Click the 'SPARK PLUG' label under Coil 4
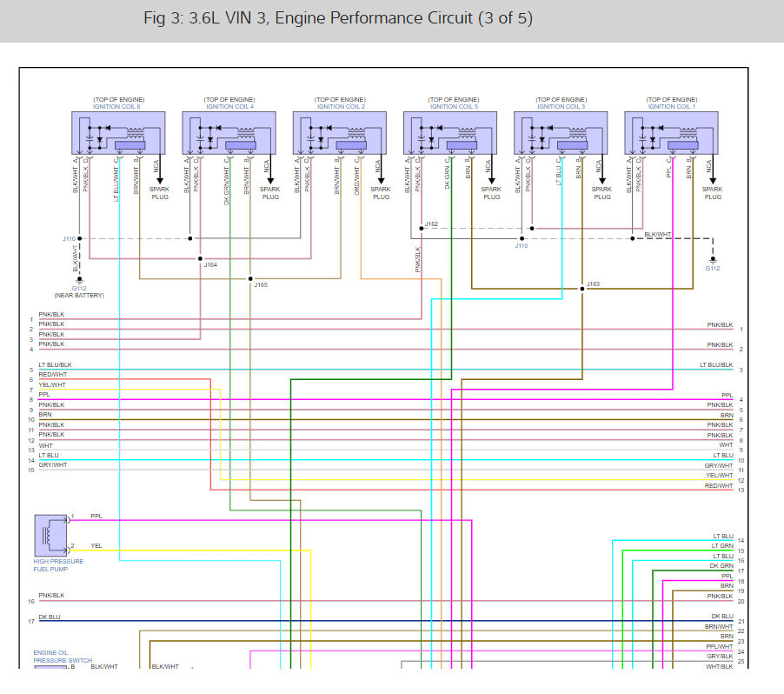This screenshot has width=784, height=694. pyautogui.click(x=270, y=193)
